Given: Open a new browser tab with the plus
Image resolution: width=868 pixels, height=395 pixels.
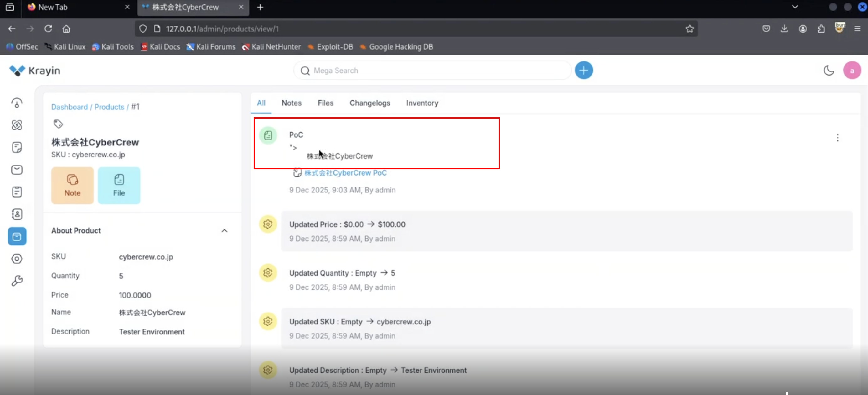Looking at the screenshot, I should pyautogui.click(x=260, y=8).
